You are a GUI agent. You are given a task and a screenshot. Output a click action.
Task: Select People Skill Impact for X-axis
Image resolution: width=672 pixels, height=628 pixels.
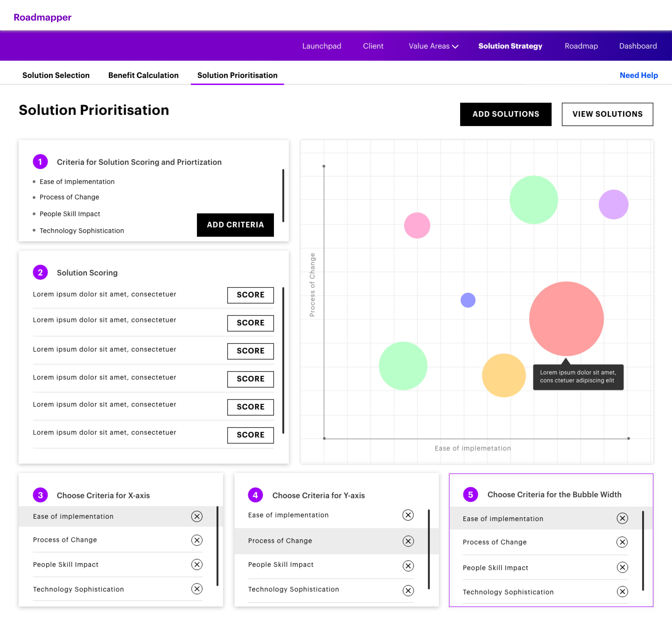click(66, 564)
